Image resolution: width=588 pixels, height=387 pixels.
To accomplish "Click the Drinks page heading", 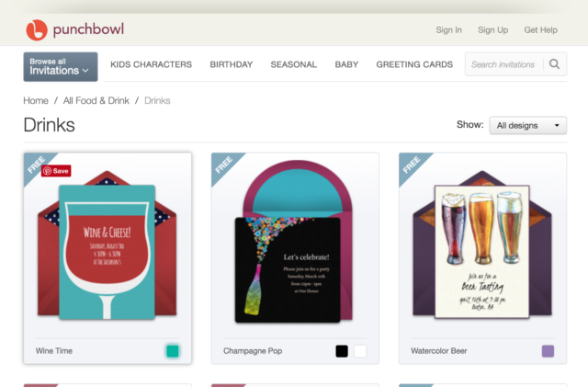I will [x=49, y=125].
